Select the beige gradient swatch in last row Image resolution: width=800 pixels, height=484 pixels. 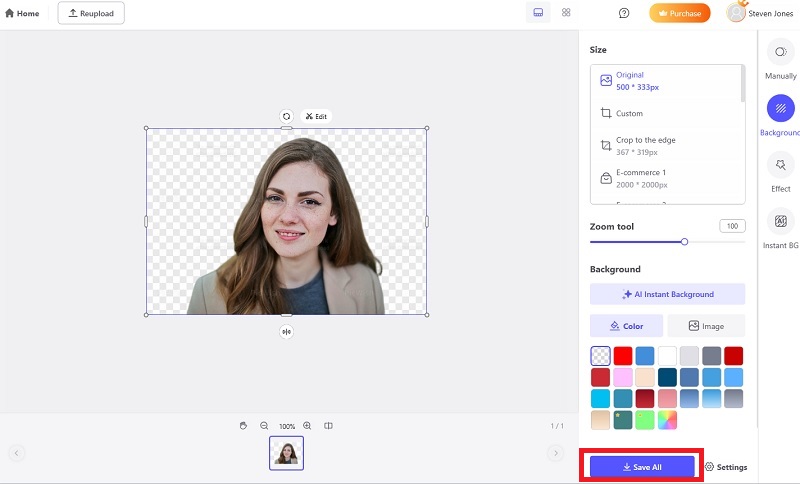coord(601,420)
